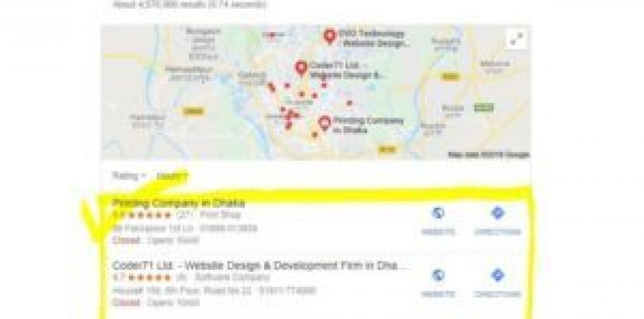
Task: Click the green highway shield on map
Action: point(483,107)
